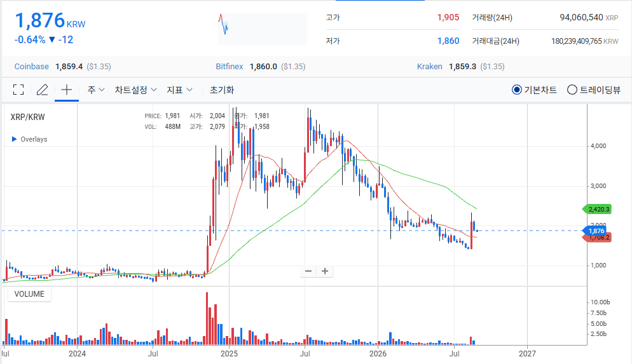Open the 차트설정 dropdown
The height and width of the screenshot is (364, 632).
pos(135,90)
